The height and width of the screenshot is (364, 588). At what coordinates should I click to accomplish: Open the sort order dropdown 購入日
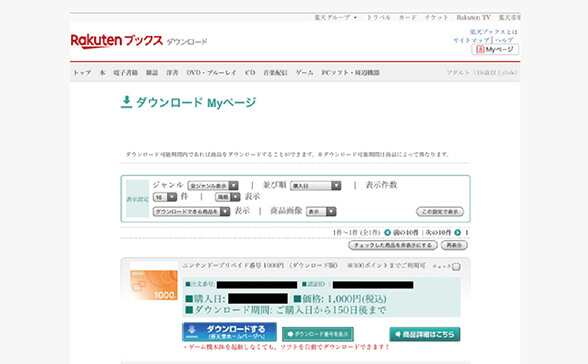tap(315, 186)
